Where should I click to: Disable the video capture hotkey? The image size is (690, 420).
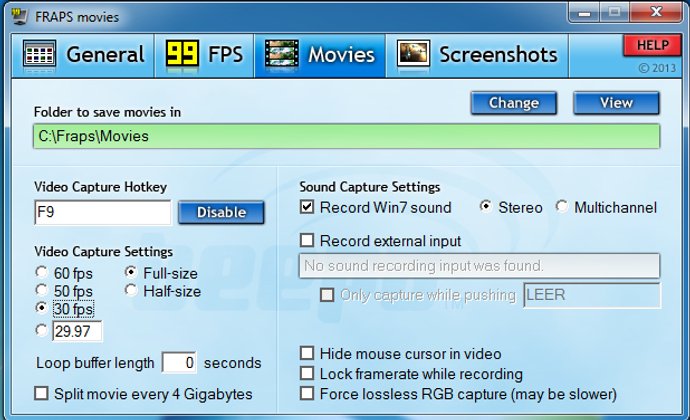pos(221,212)
